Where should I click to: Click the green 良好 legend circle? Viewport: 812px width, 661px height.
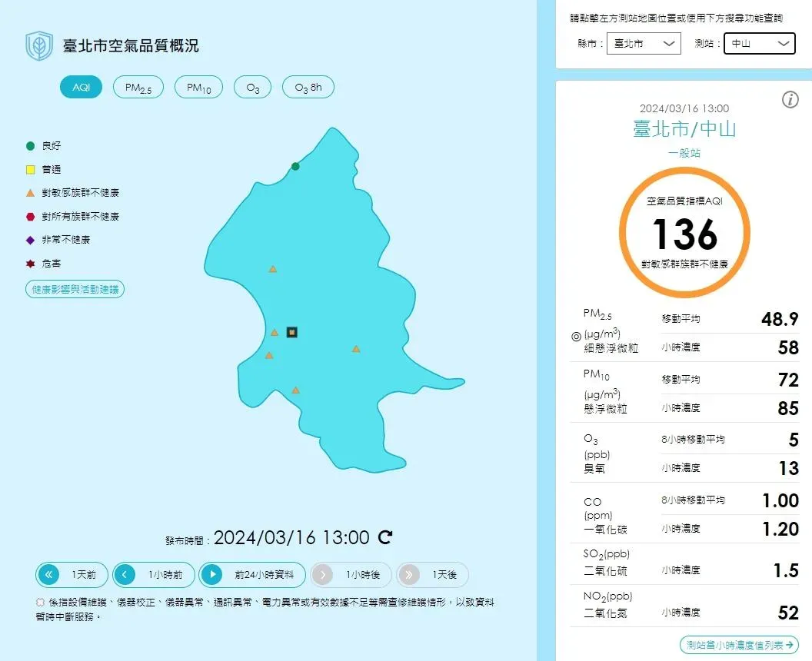point(31,146)
